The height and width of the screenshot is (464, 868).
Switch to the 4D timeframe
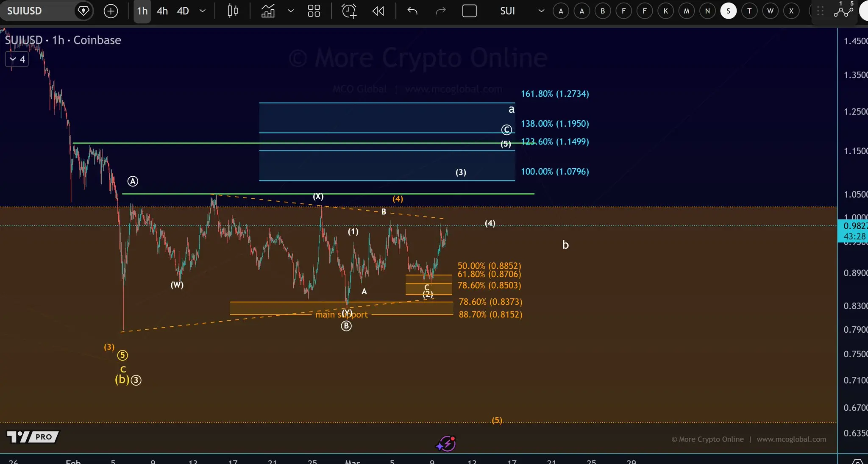183,11
